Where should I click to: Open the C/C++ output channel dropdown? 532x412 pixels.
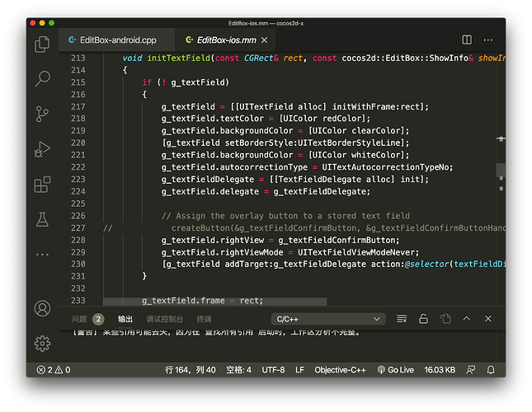tap(328, 319)
